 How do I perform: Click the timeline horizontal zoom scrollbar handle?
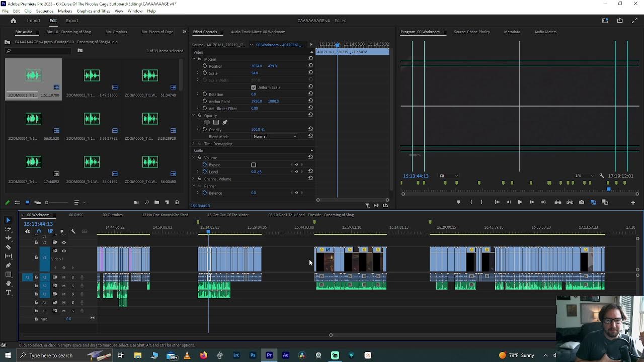coord(331,335)
